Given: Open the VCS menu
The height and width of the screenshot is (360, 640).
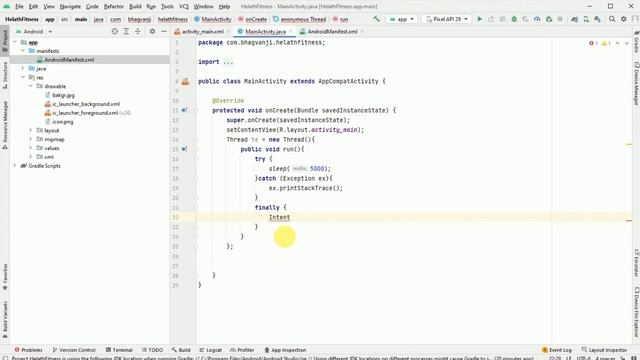Looking at the screenshot, I should (184, 7).
